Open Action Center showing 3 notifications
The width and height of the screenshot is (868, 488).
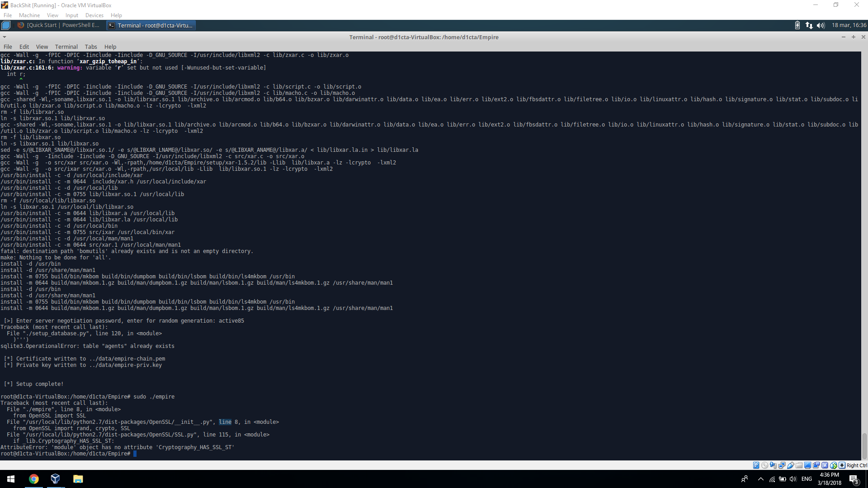pyautogui.click(x=854, y=479)
